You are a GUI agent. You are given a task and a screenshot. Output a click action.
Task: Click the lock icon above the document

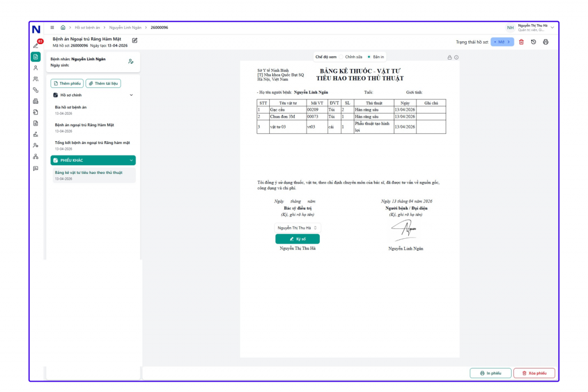(x=450, y=57)
